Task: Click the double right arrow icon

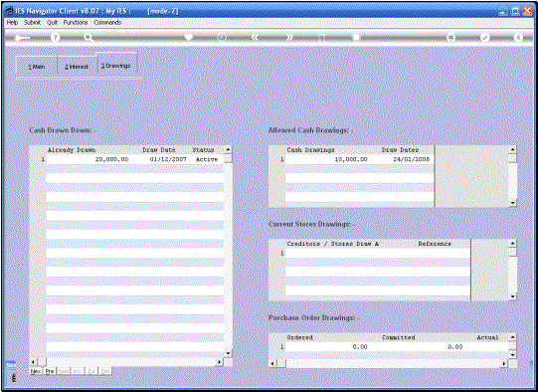Action: [x=290, y=37]
